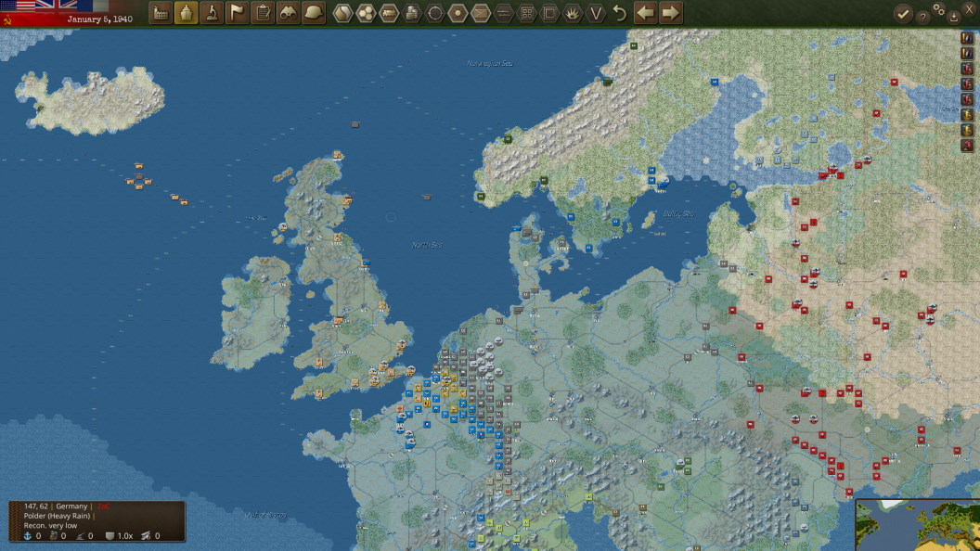Click the anchor icon in info panel
This screenshot has width=980, height=551.
tap(28, 535)
